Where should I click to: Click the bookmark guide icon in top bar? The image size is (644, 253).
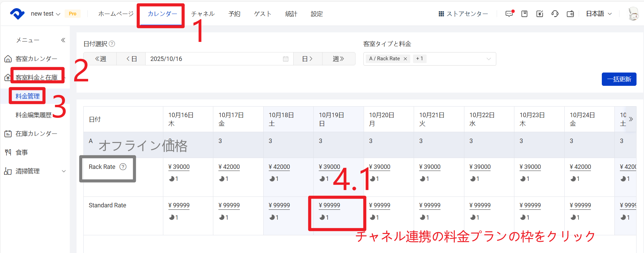(x=524, y=14)
